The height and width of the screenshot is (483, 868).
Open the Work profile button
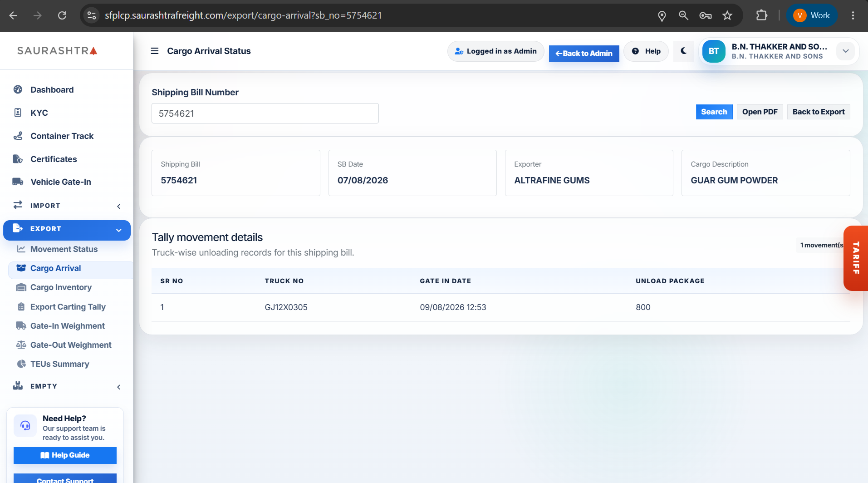point(812,15)
